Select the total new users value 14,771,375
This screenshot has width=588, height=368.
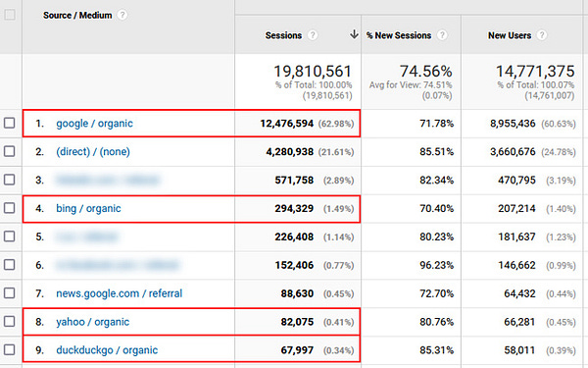(535, 72)
